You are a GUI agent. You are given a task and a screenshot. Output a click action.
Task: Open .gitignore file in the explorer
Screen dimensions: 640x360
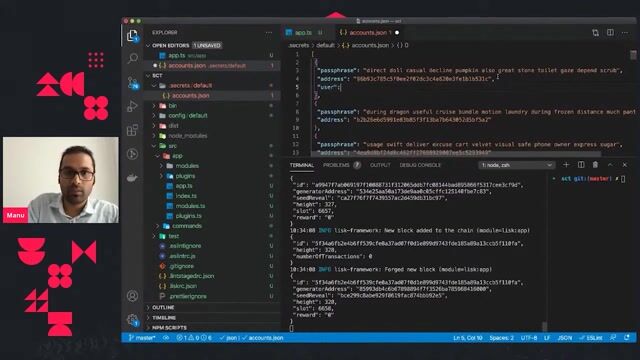(181, 266)
